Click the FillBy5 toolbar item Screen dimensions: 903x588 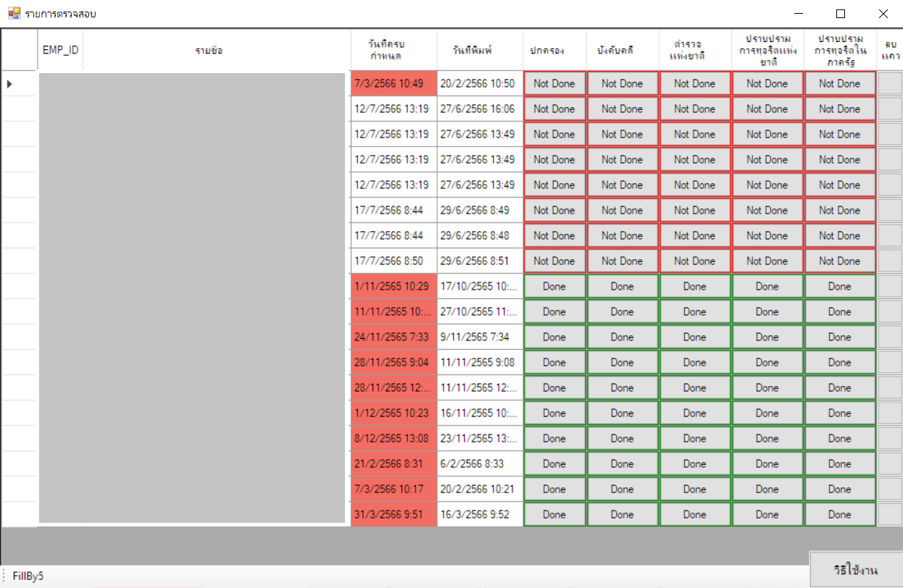pos(28,576)
